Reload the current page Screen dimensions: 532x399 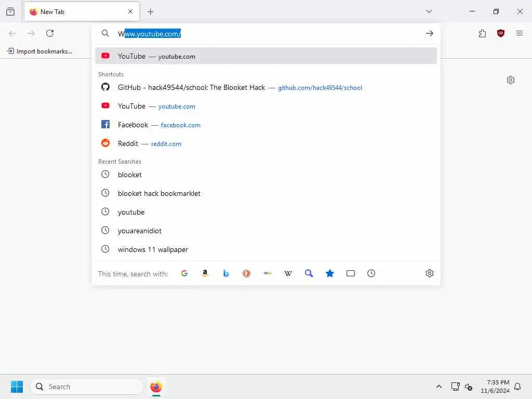(x=50, y=33)
